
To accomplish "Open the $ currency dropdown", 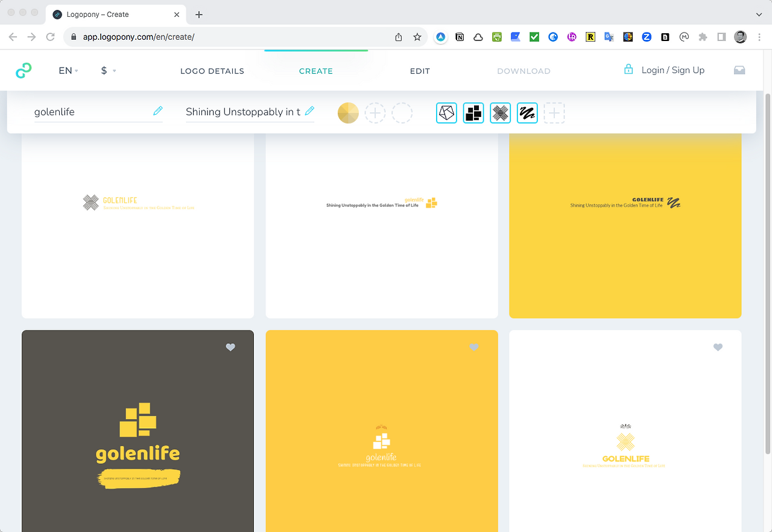I will (109, 71).
